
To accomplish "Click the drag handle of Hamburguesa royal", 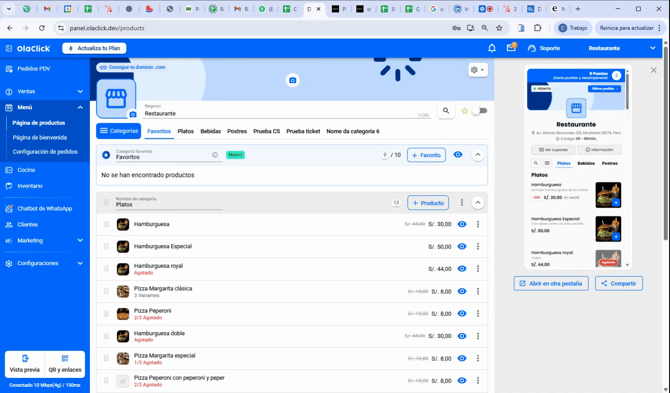I will [106, 269].
